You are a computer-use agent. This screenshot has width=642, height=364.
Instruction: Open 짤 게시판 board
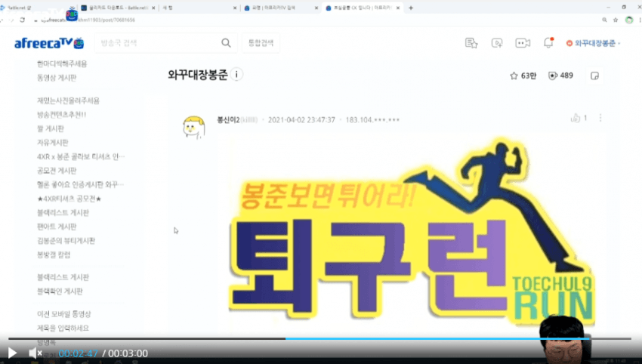[x=51, y=128]
